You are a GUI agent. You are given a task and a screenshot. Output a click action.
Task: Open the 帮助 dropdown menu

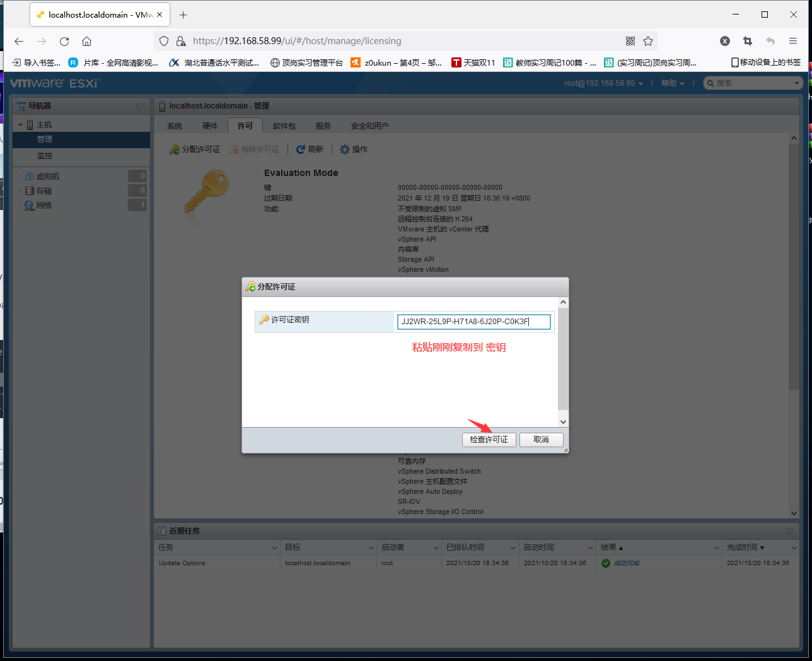673,83
